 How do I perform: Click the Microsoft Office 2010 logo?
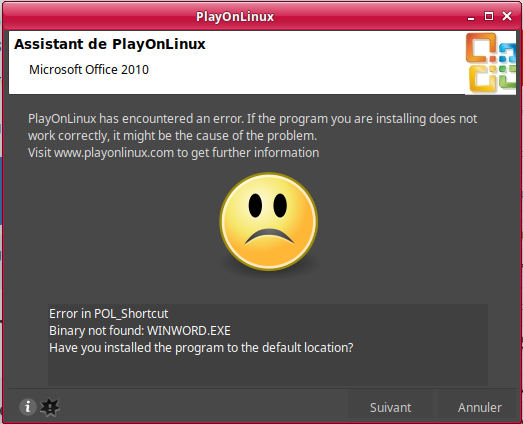coord(490,63)
